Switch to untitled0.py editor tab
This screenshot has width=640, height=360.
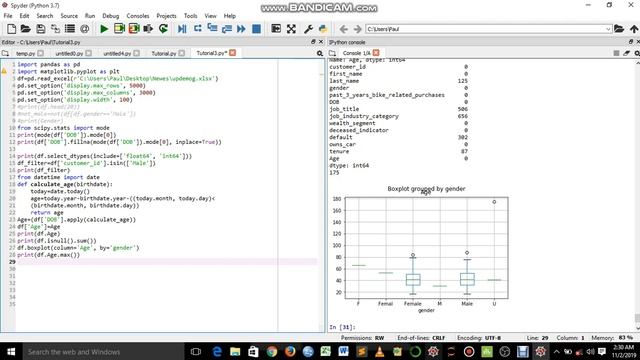click(69, 53)
